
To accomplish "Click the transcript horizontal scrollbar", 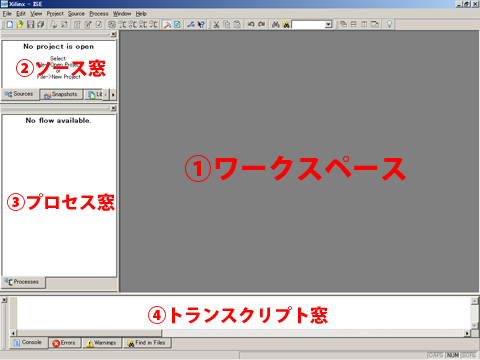I will [240, 333].
